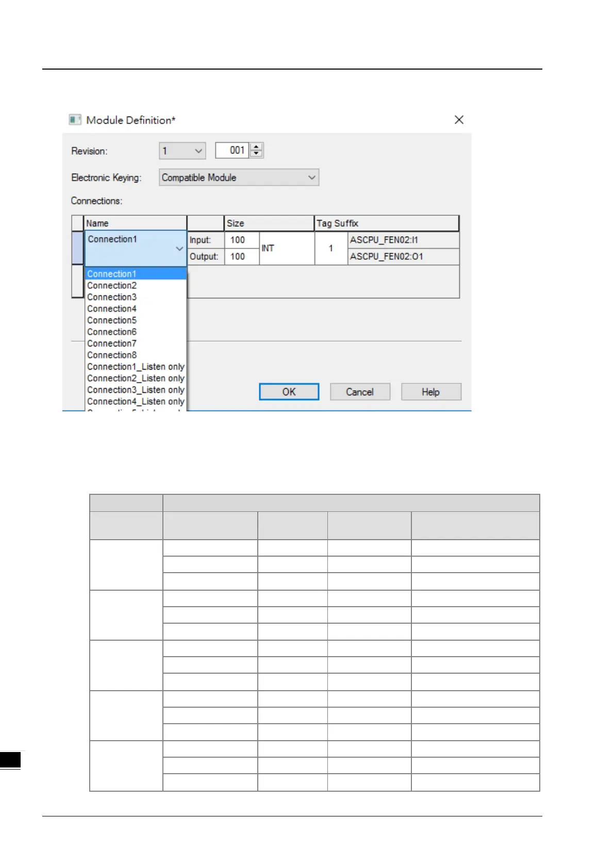Select Connection1_Listen only option
This screenshot has width=614, height=868.
[x=136, y=366]
